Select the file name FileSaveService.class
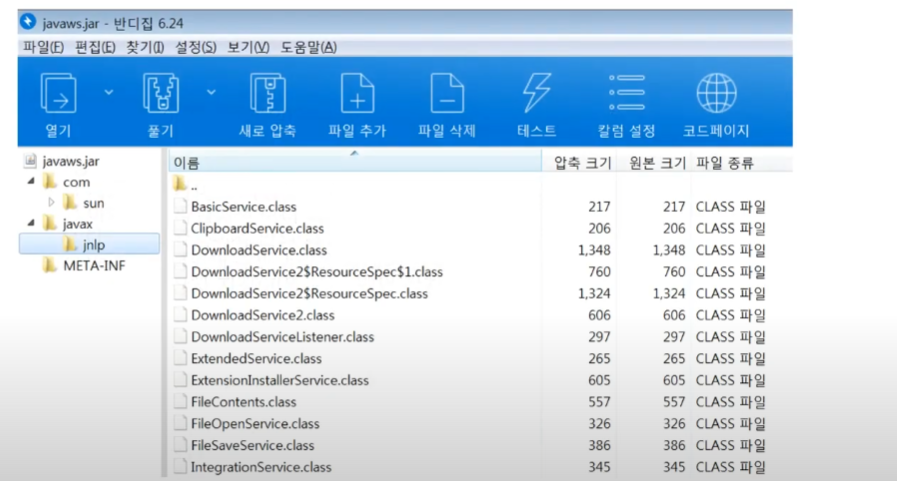The width and height of the screenshot is (897, 481). pyautogui.click(x=252, y=446)
